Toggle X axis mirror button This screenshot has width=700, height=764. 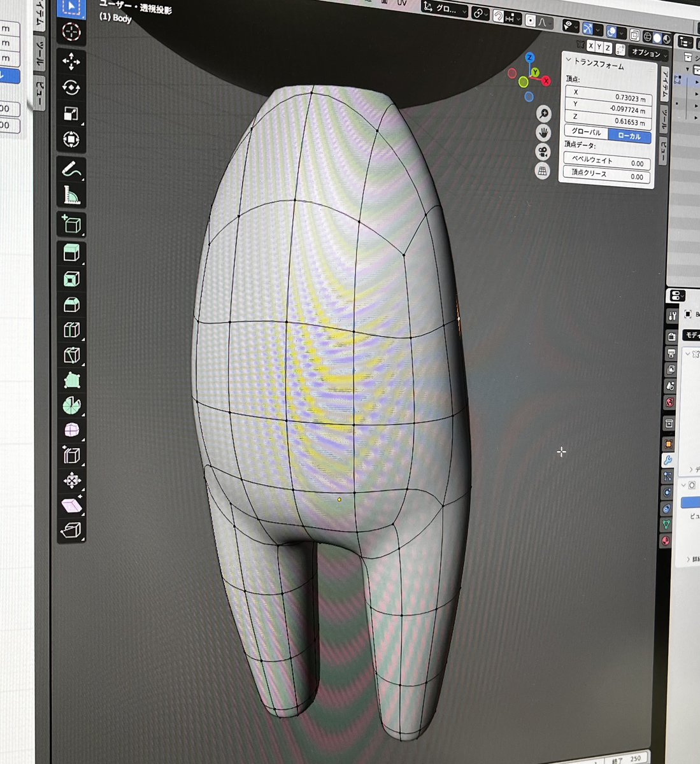[591, 46]
